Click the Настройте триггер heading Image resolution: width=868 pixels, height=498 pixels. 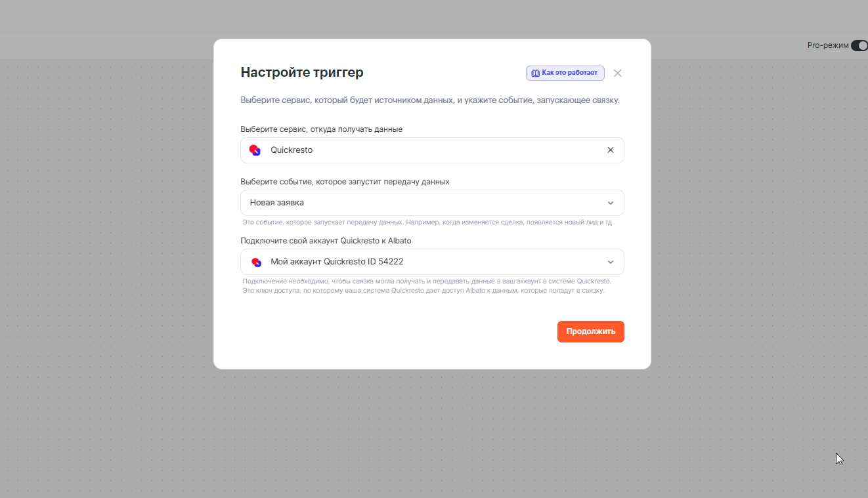click(301, 72)
